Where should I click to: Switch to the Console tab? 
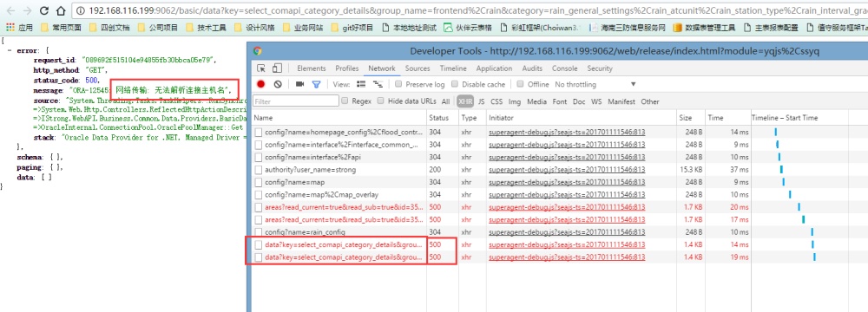click(x=565, y=68)
